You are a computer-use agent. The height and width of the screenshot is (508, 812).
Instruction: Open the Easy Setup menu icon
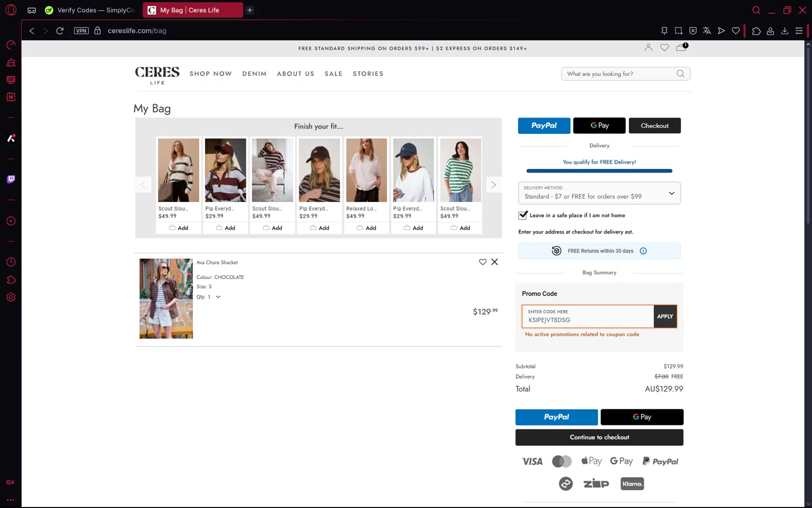[x=799, y=31]
